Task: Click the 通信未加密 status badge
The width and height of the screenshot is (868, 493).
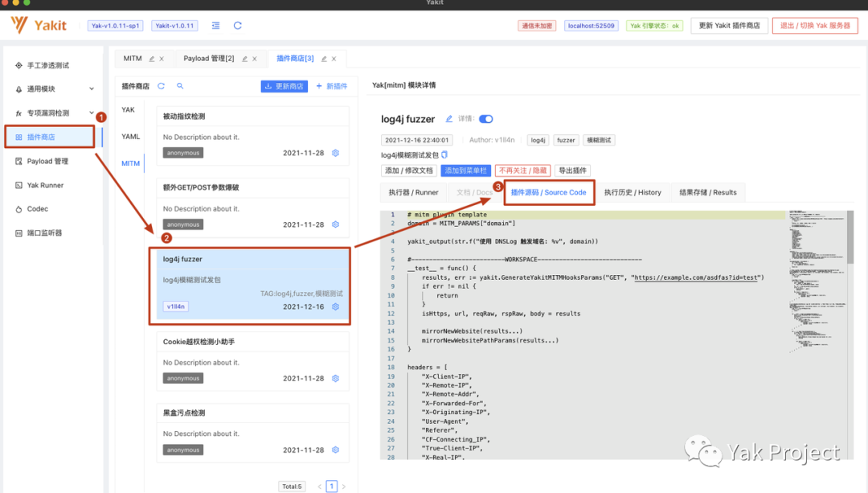Action: [537, 26]
